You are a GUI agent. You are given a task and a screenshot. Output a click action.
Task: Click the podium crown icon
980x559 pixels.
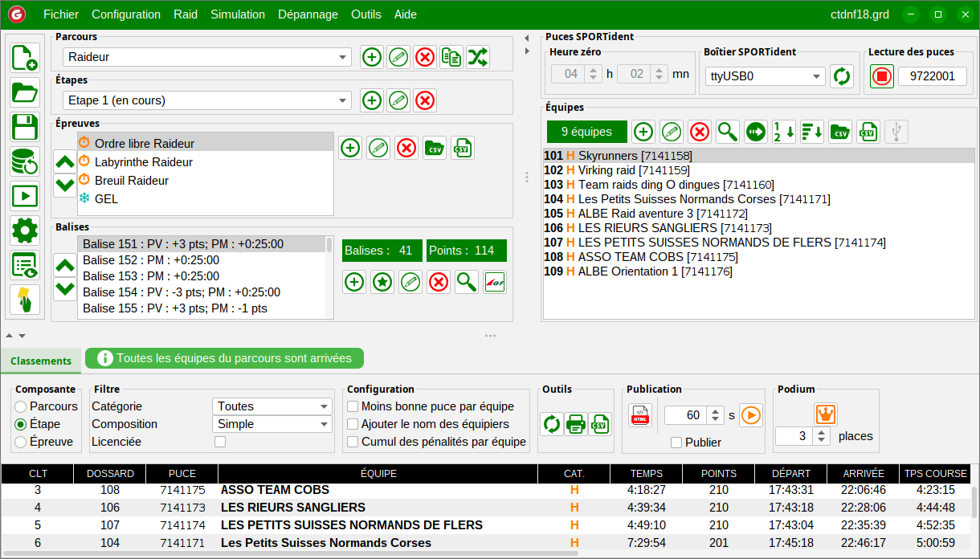pyautogui.click(x=825, y=414)
